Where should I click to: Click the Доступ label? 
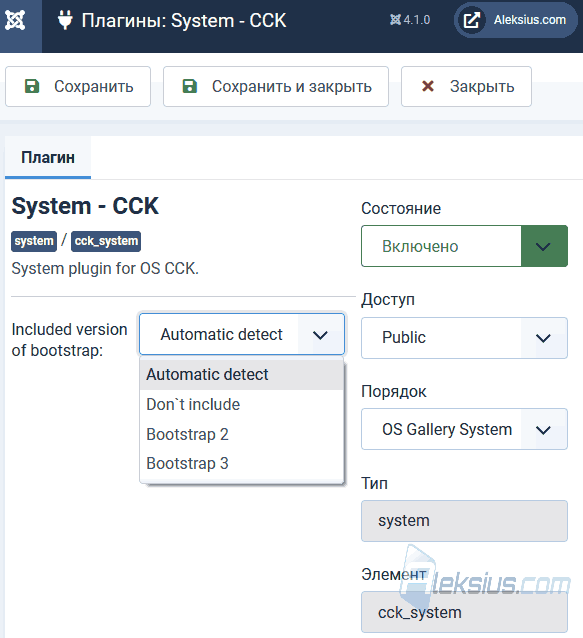coord(388,300)
